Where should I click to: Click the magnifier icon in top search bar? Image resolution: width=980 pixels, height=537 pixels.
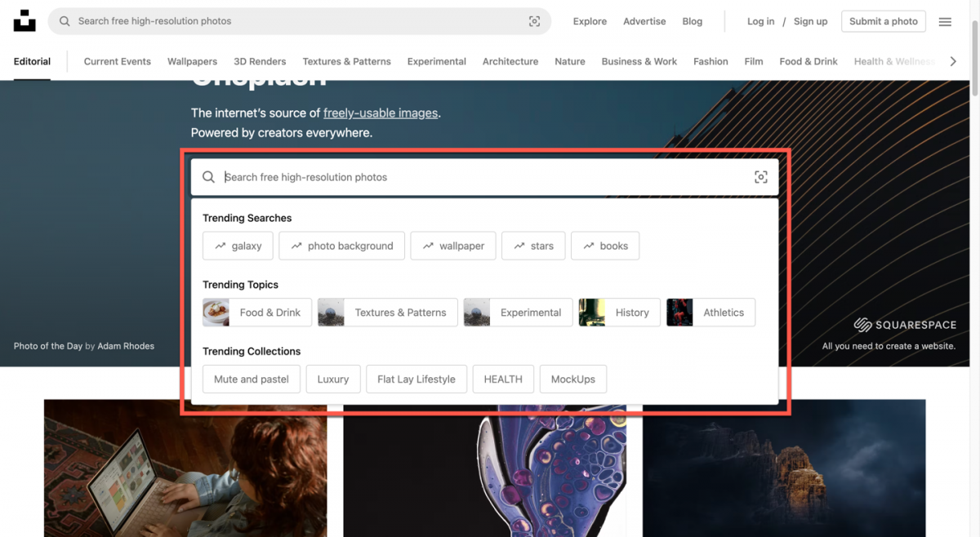(65, 21)
